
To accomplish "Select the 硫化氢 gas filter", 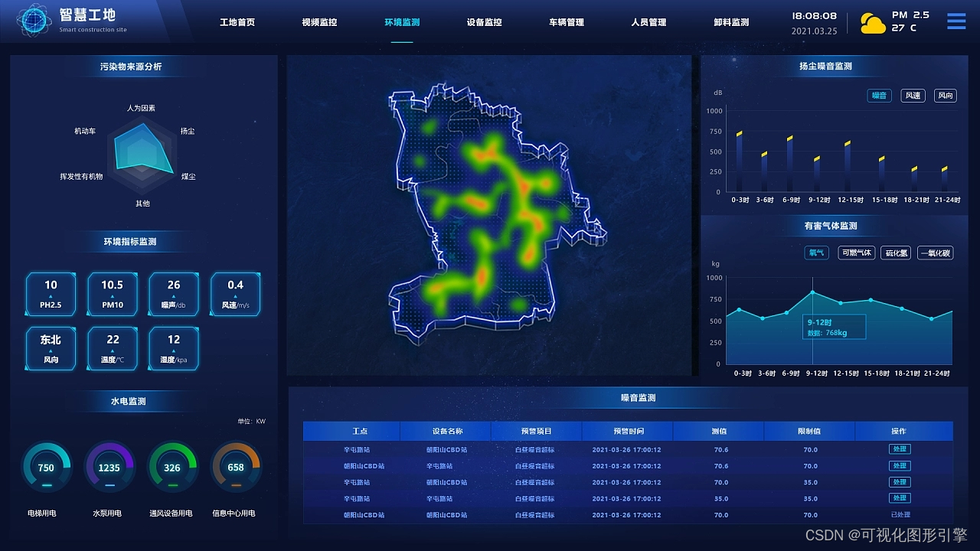I will coord(896,253).
